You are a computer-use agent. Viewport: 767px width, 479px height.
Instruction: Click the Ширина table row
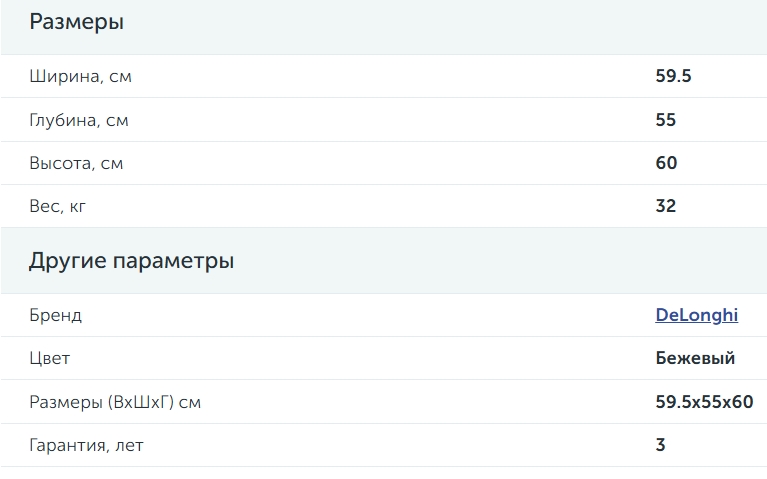[x=384, y=76]
